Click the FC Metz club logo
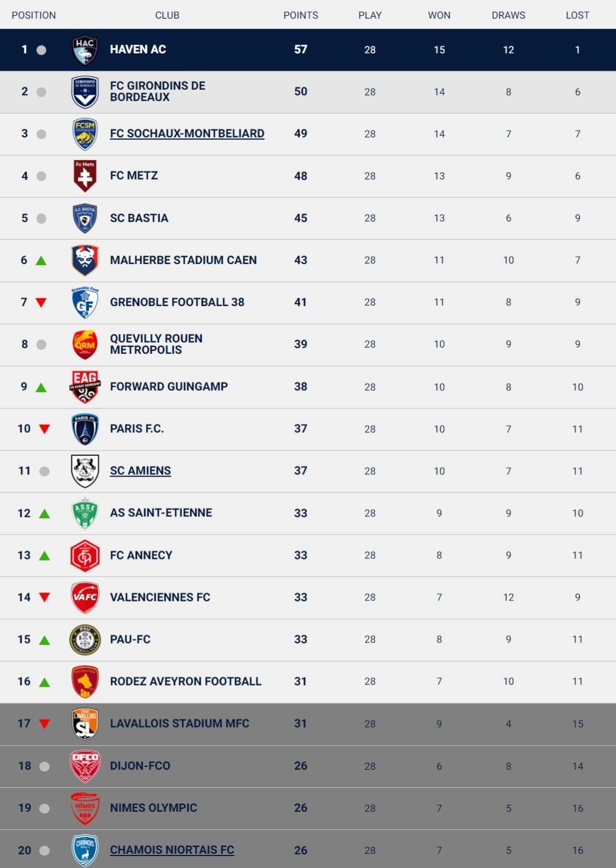Image resolution: width=616 pixels, height=868 pixels. click(x=85, y=176)
